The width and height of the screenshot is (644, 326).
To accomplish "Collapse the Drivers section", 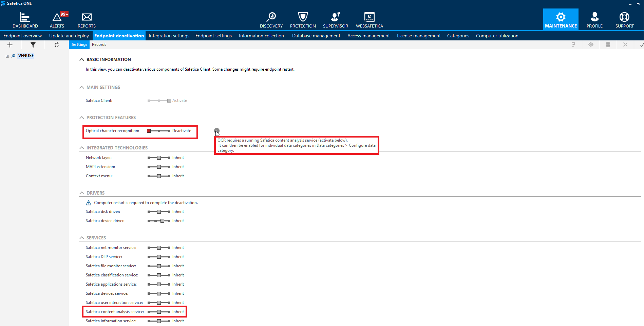I will point(82,193).
